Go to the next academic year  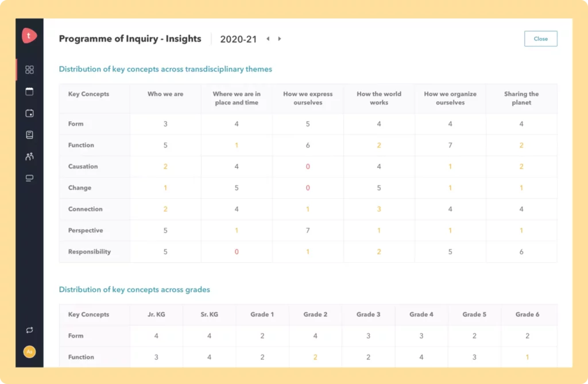pos(280,39)
